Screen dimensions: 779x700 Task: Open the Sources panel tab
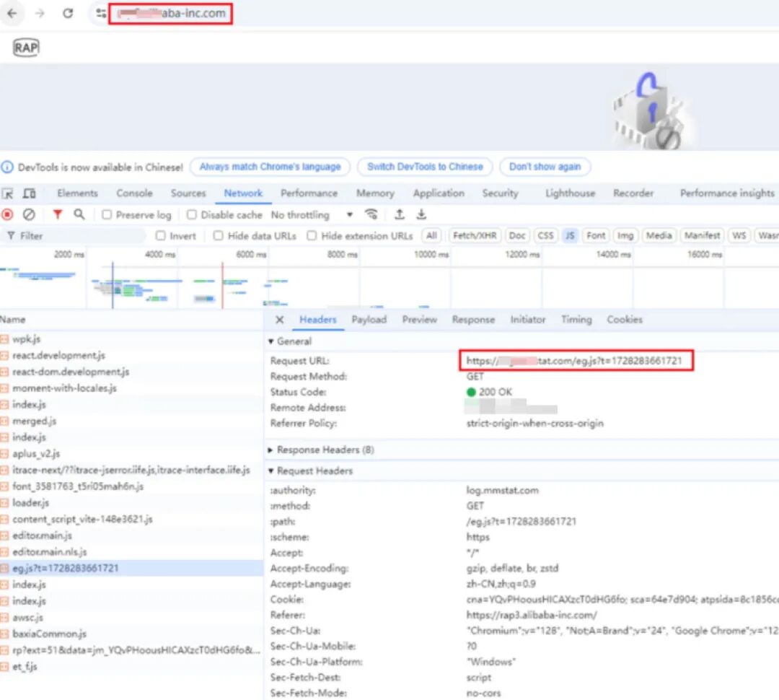pos(188,193)
